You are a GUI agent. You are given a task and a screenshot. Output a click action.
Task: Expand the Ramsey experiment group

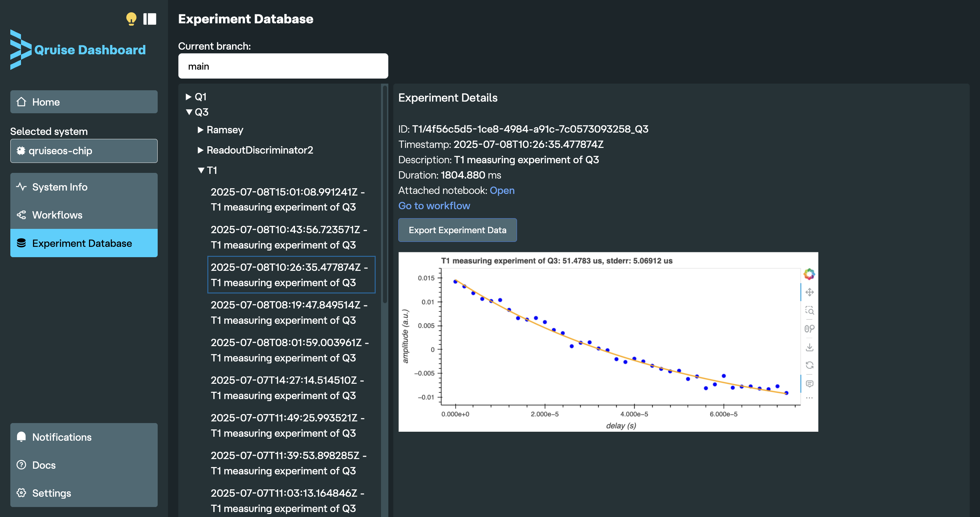pyautogui.click(x=200, y=130)
